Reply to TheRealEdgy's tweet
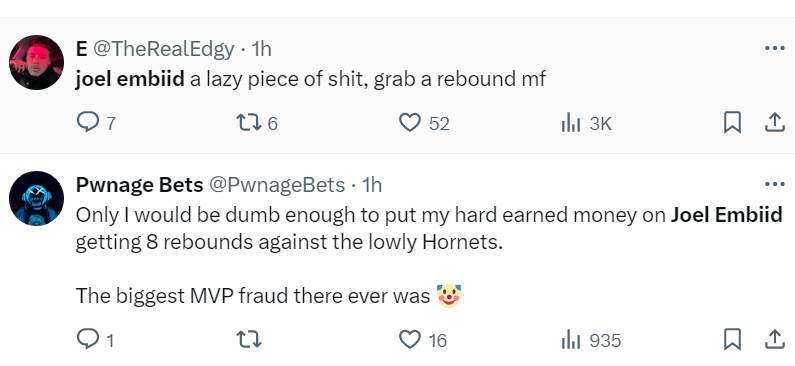The height and width of the screenshot is (366, 795). (x=87, y=123)
